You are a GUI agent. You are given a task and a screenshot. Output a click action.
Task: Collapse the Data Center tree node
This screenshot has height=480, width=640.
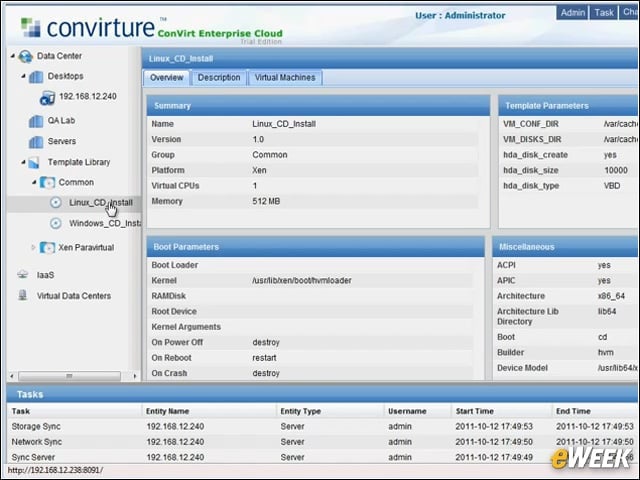pyautogui.click(x=13, y=56)
